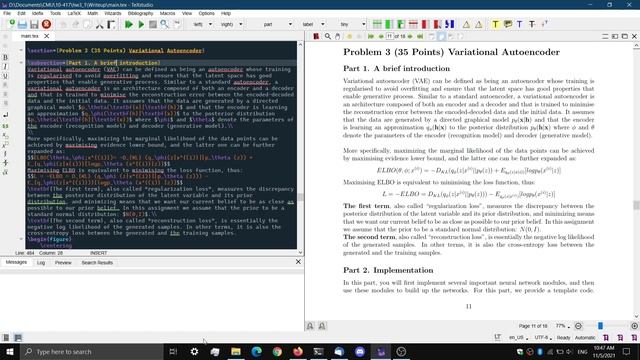Viewport: 640px width, 360px height.
Task: Save the current file with the floppy icon
Action: click(34, 24)
